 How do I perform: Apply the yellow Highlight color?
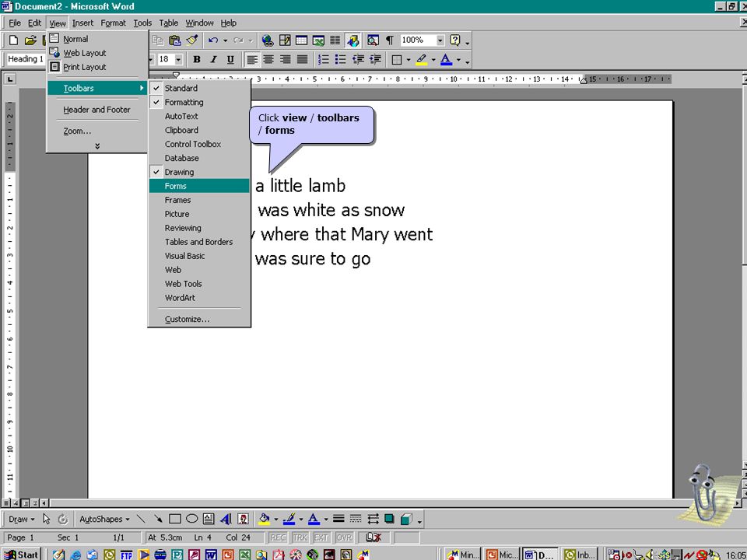421,60
